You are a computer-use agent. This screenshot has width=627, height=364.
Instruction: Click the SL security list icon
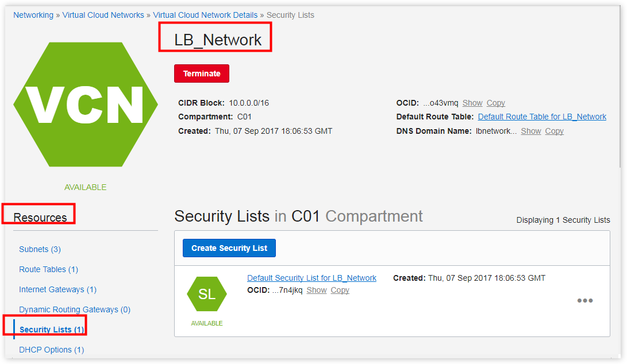point(207,294)
